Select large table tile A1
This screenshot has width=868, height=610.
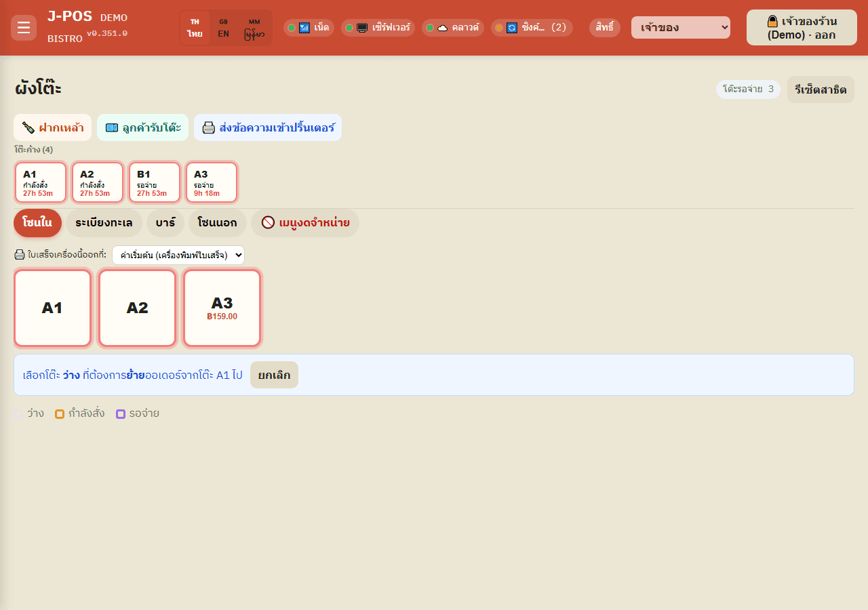pos(52,308)
